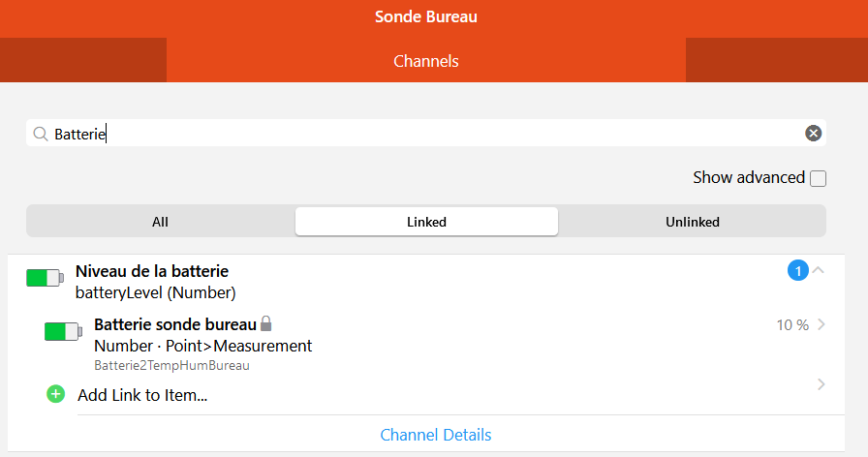
Task: Click the Niveau de la batterie title
Action: [x=152, y=271]
